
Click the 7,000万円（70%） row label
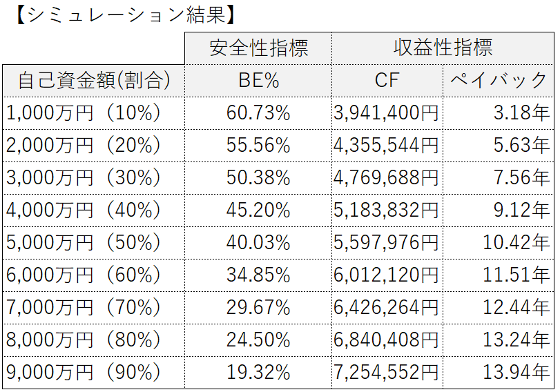pos(84,307)
